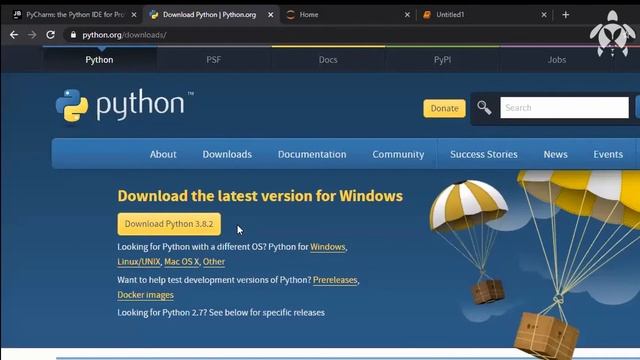This screenshot has height=360, width=640.
Task: Open the Docs top navigation item
Action: click(x=328, y=60)
